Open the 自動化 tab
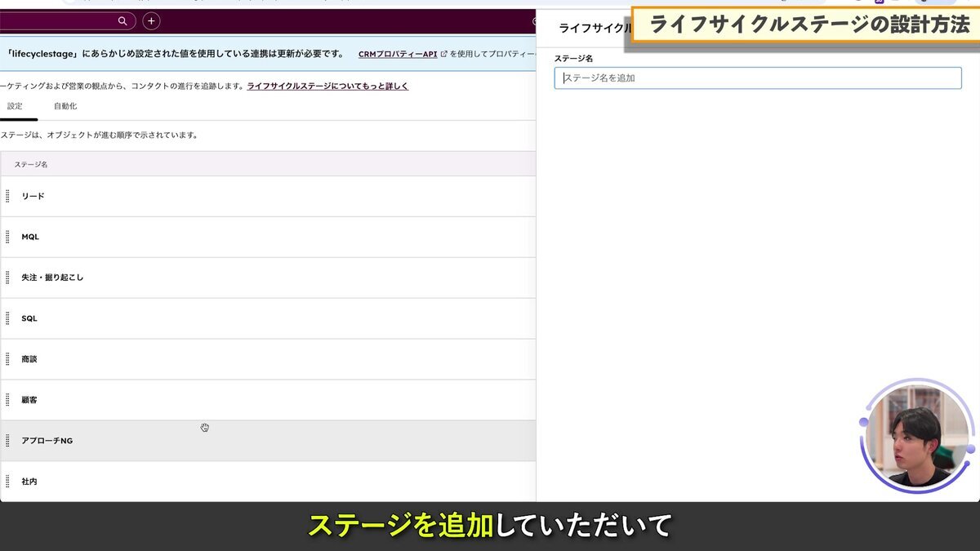 coord(65,106)
